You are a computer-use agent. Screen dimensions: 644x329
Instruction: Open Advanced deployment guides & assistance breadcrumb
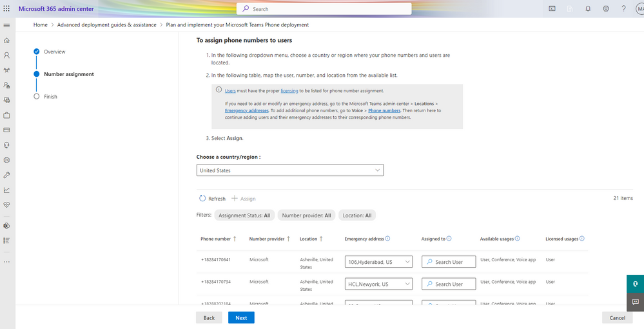tap(107, 25)
